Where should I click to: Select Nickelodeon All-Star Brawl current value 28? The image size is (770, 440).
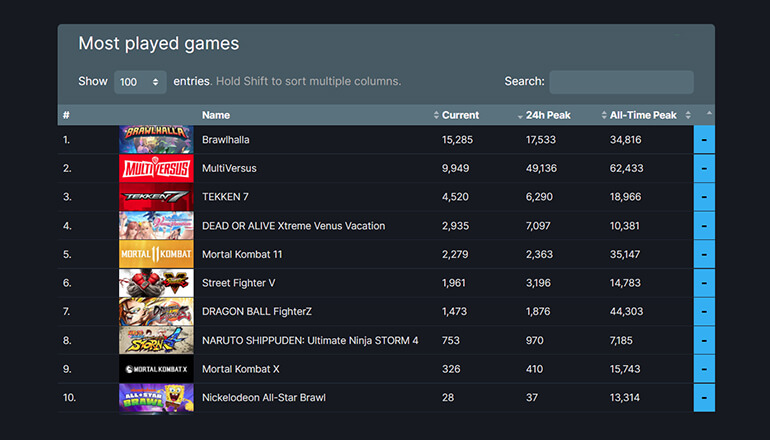click(x=447, y=398)
